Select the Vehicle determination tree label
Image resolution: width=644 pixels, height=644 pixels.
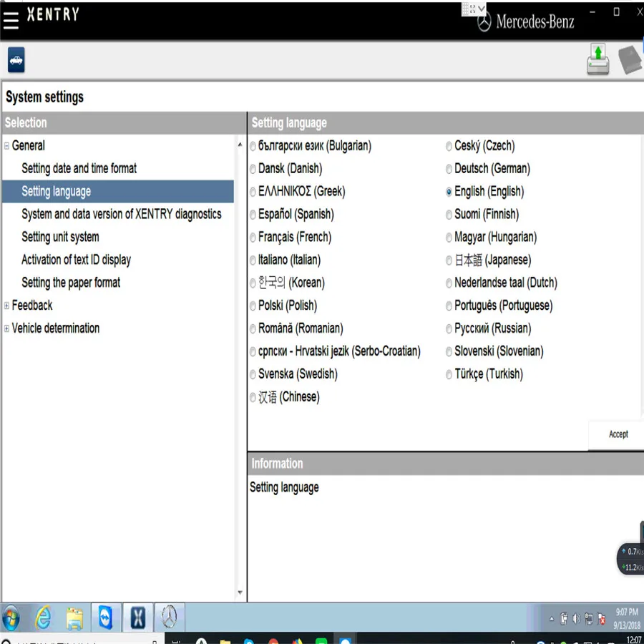point(56,328)
